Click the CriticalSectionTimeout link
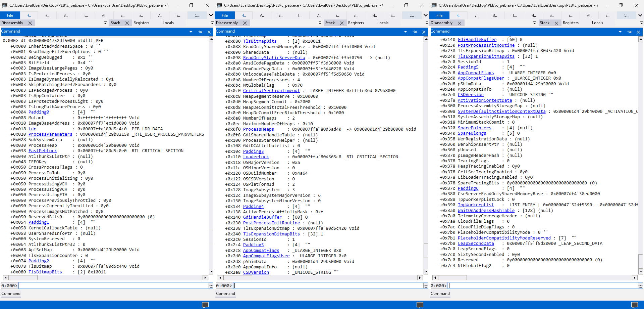Screen dimensions: 644x309 [271, 91]
